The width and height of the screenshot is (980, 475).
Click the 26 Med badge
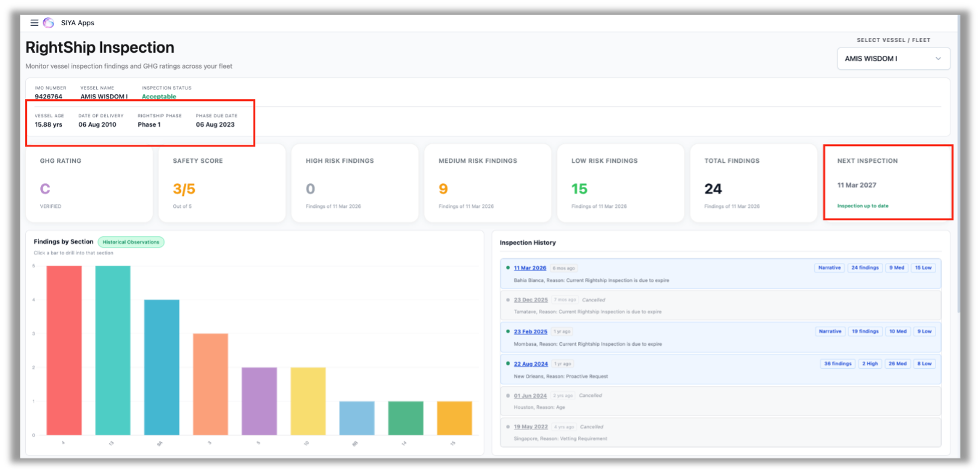(x=898, y=364)
